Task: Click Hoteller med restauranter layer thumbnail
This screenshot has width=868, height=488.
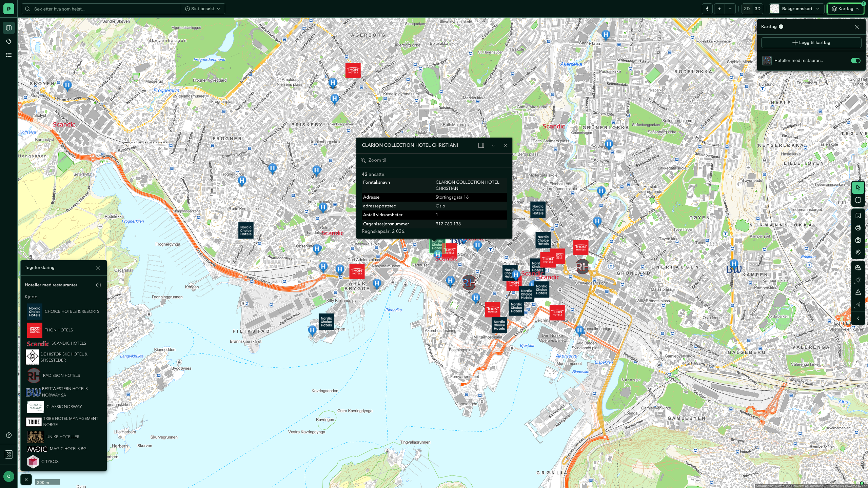Action: click(767, 61)
